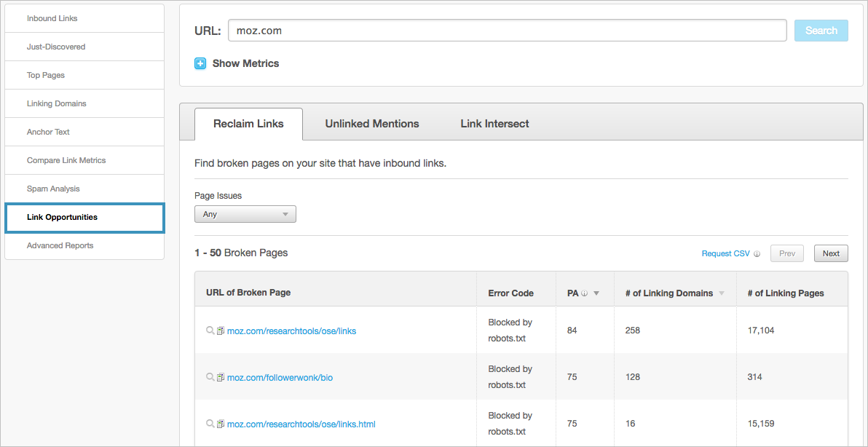Select Link Opportunities in the sidebar
Viewport: 868px width, 447px height.
coord(84,218)
